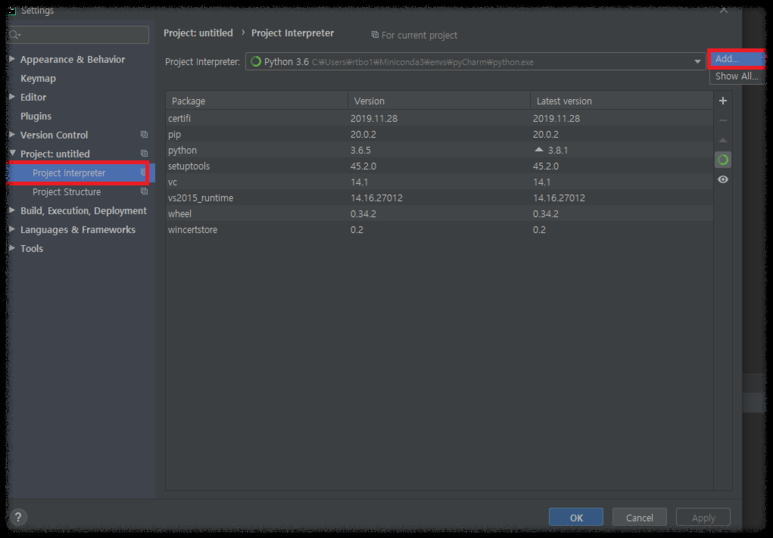Select Project Structure in the tree
Image resolution: width=773 pixels, height=538 pixels.
(67, 192)
